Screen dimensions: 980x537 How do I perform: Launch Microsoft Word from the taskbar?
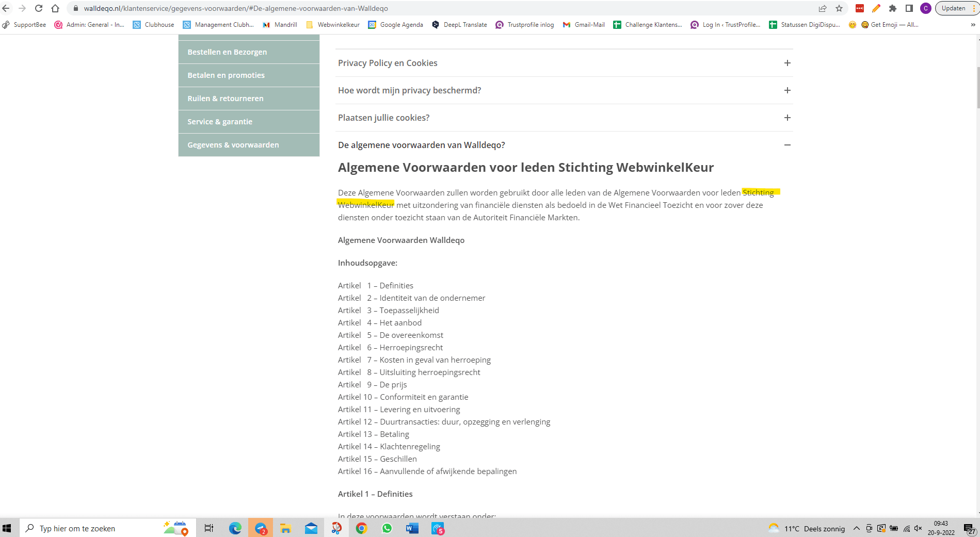point(412,528)
